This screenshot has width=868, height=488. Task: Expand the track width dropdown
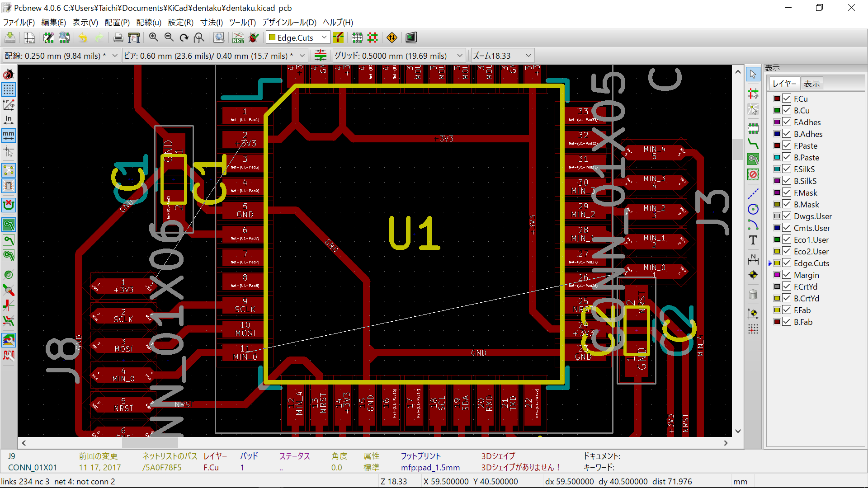point(115,56)
